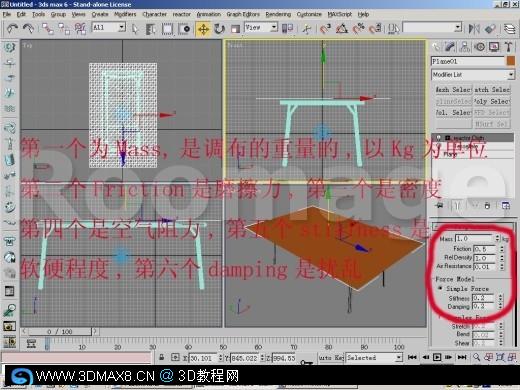The height and width of the screenshot is (390, 520).
Task: Activate the Select and Scale tool
Action: pos(235,29)
